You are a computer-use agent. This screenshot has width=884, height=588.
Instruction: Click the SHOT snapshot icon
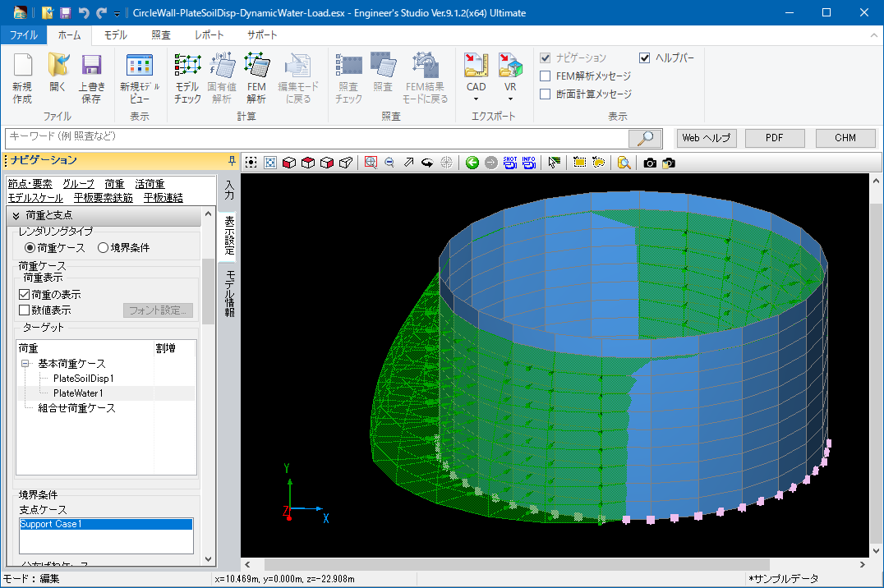510,163
